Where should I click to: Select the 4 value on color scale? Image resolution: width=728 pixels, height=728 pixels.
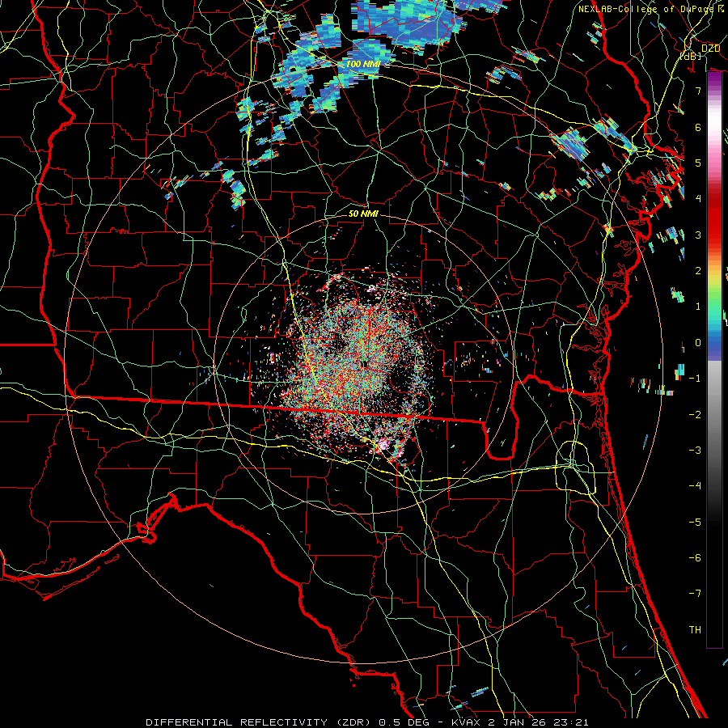[x=698, y=198]
